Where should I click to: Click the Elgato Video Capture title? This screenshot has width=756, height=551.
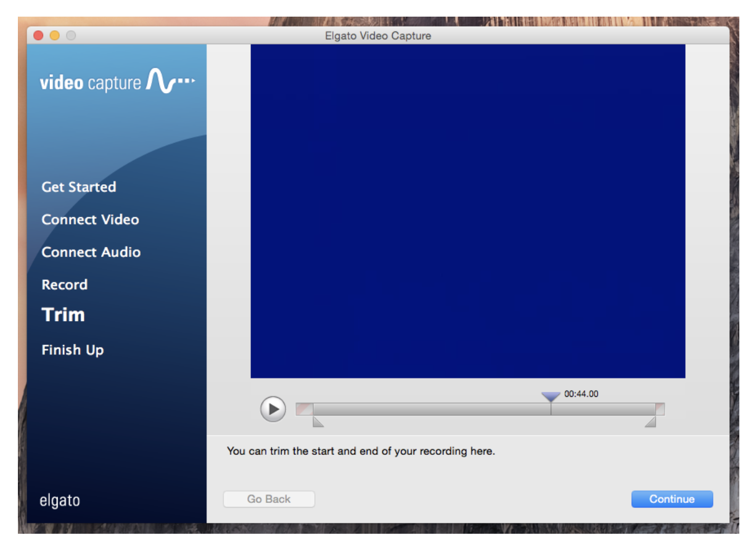pyautogui.click(x=378, y=36)
